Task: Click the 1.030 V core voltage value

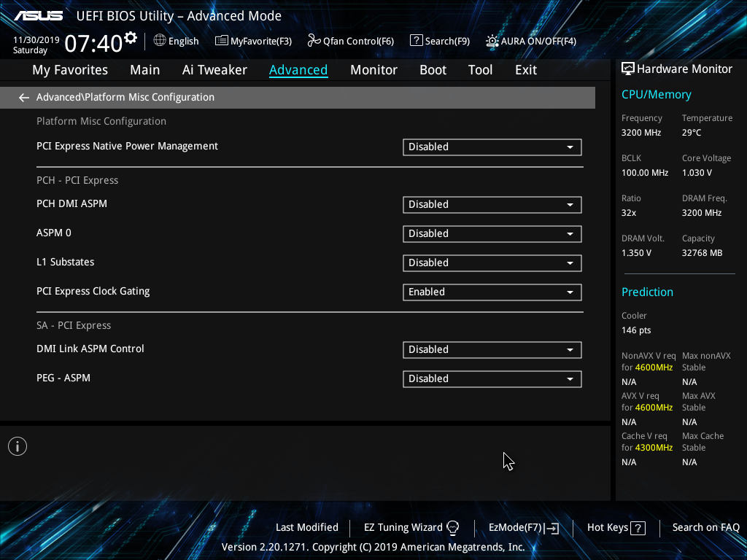Action: point(697,173)
